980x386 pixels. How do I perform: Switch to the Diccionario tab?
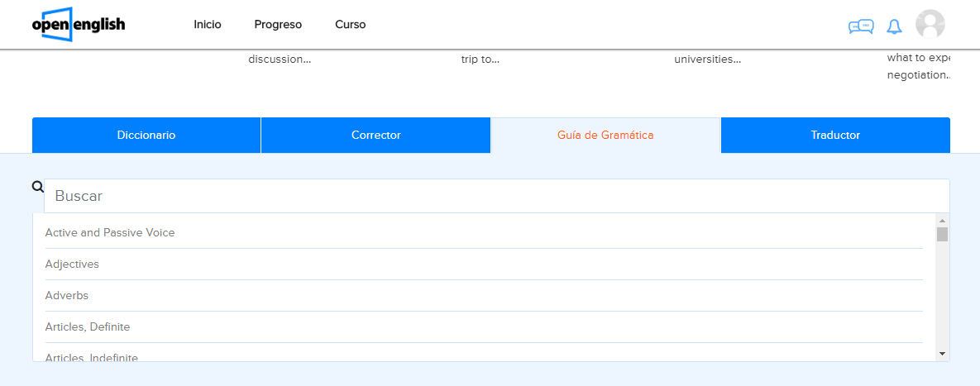tap(146, 136)
